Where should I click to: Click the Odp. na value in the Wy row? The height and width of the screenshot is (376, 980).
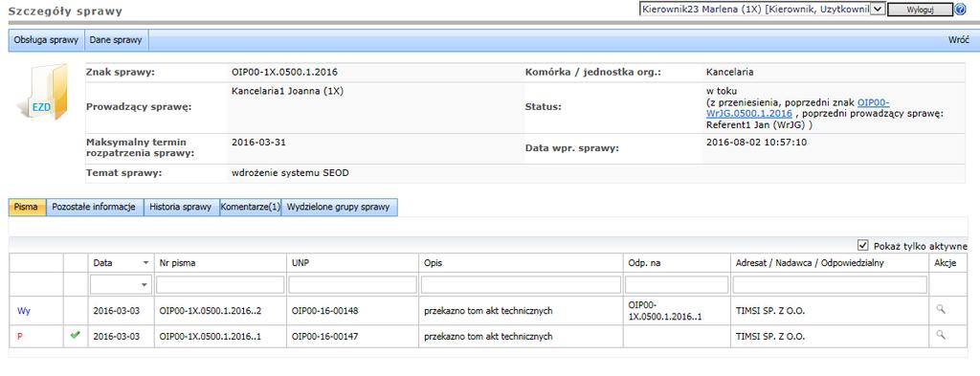click(x=665, y=310)
